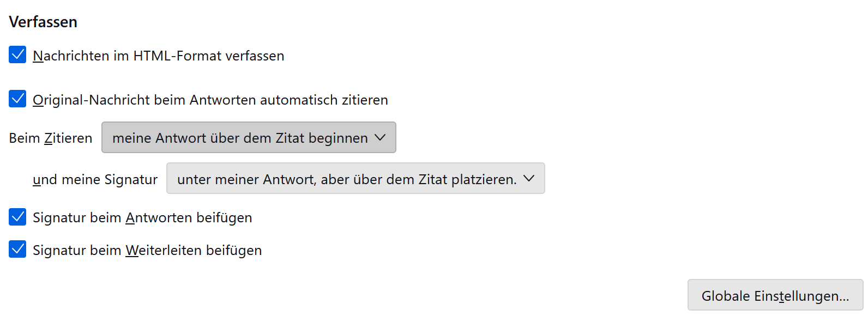Toggle the Original-Nachricht automatisch zitieren checkbox
The width and height of the screenshot is (868, 316).
click(x=17, y=99)
